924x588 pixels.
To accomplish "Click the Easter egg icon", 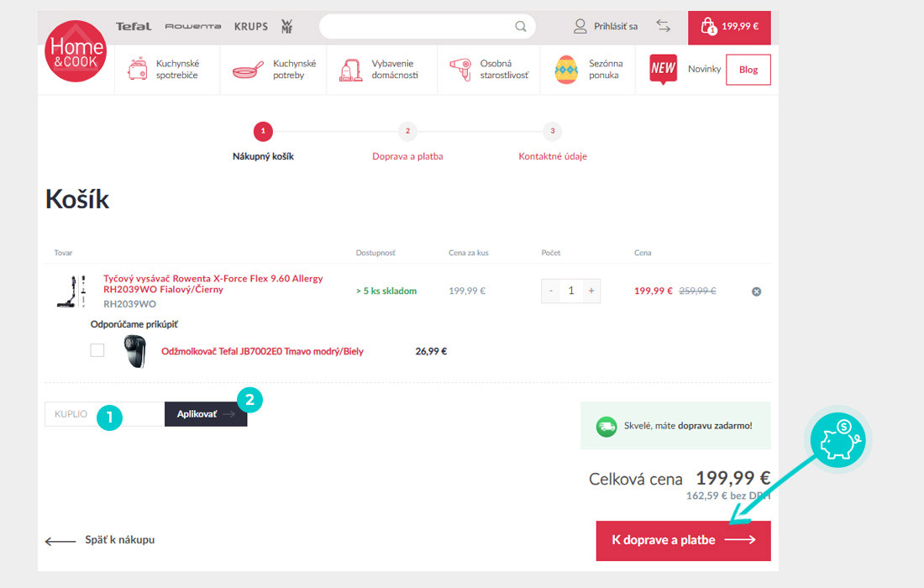I will 566,70.
